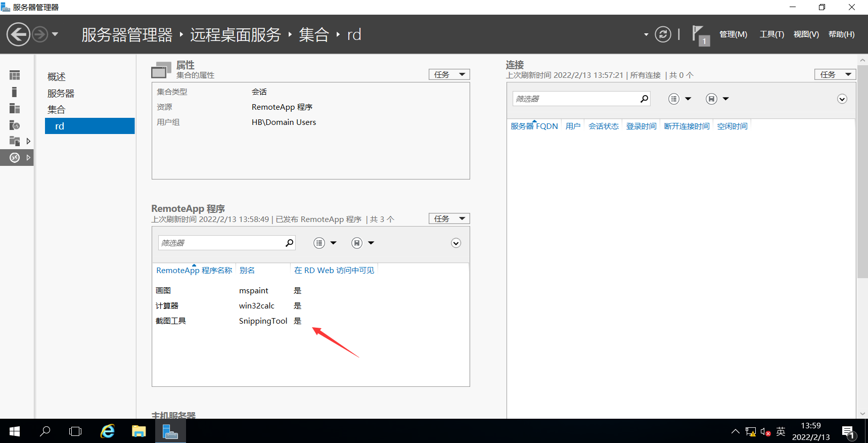The height and width of the screenshot is (443, 868).
Task: Select the 截图工具 RemoteApp row
Action: [x=310, y=321]
